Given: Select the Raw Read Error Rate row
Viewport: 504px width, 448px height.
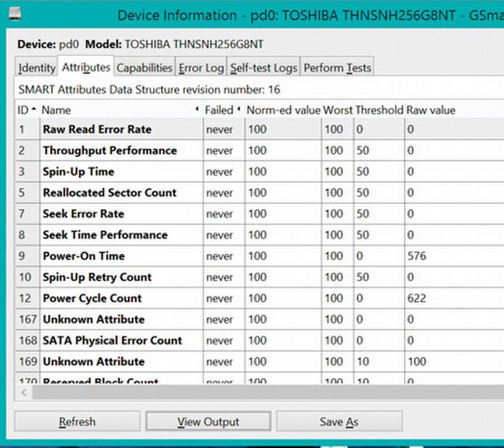Looking at the screenshot, I should (x=259, y=129).
